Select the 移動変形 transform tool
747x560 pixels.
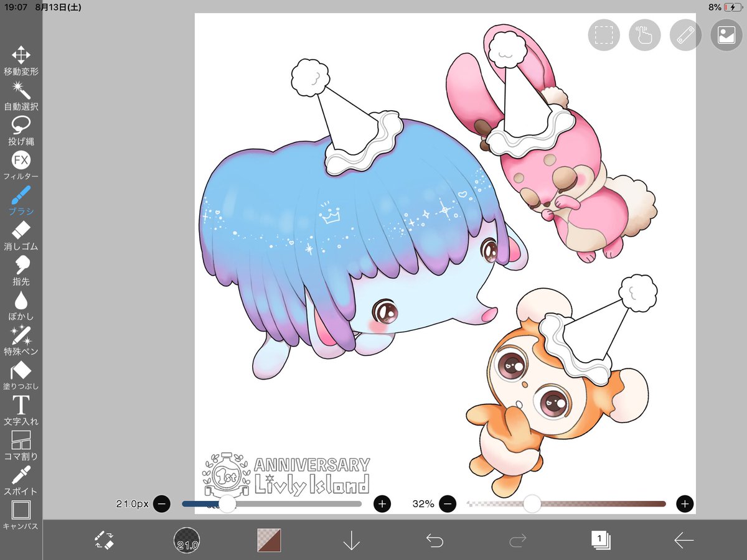point(21,60)
